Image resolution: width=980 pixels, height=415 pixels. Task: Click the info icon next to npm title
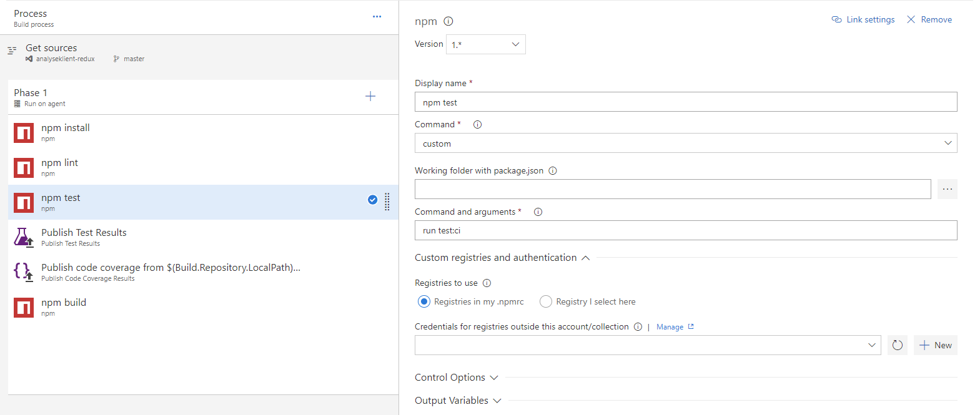(448, 21)
